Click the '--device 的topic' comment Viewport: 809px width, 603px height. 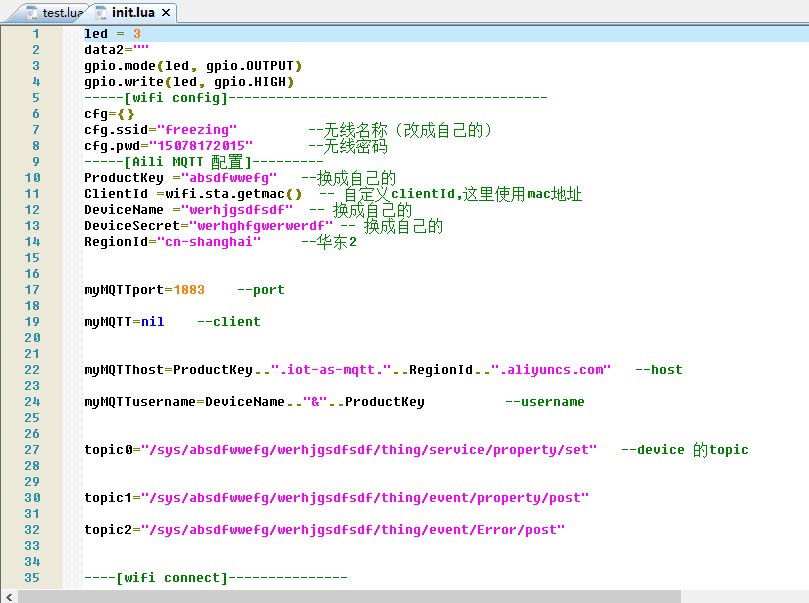click(685, 450)
